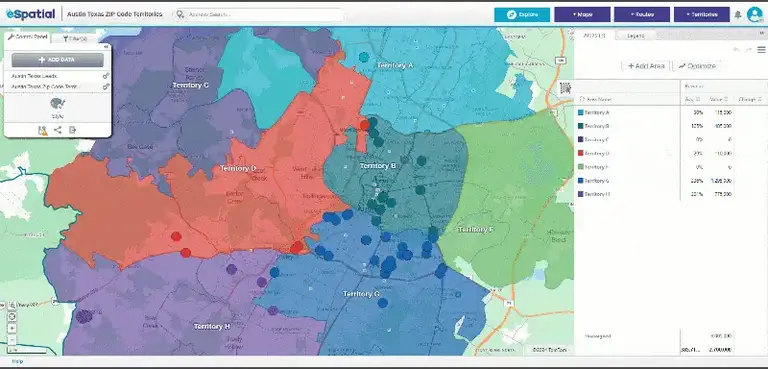
Task: Click the Help link in footer
Action: [x=18, y=362]
